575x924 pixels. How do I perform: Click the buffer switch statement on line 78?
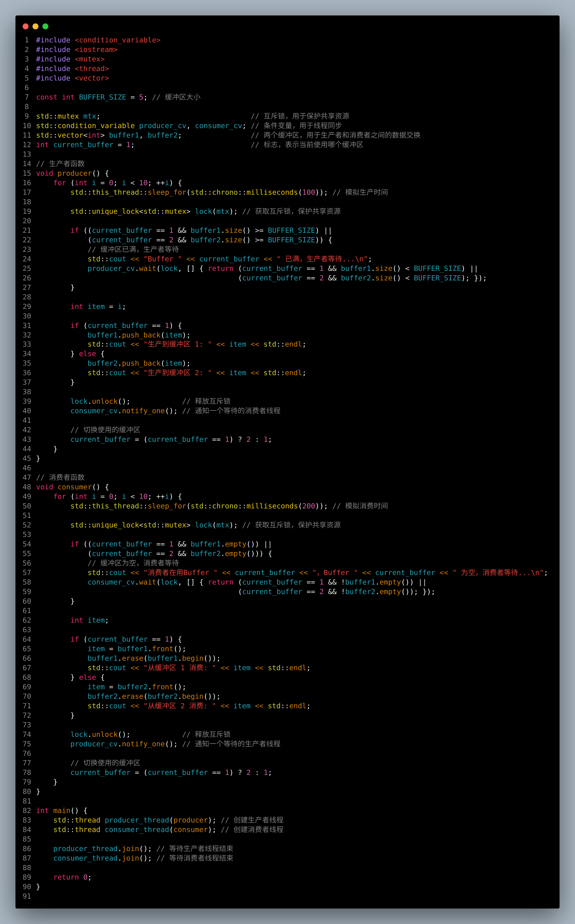(x=171, y=772)
